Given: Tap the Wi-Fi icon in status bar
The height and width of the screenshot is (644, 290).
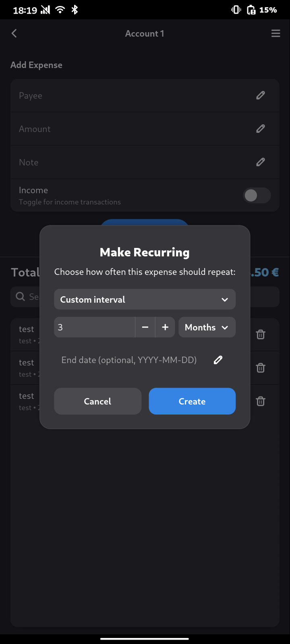Looking at the screenshot, I should pyautogui.click(x=60, y=10).
